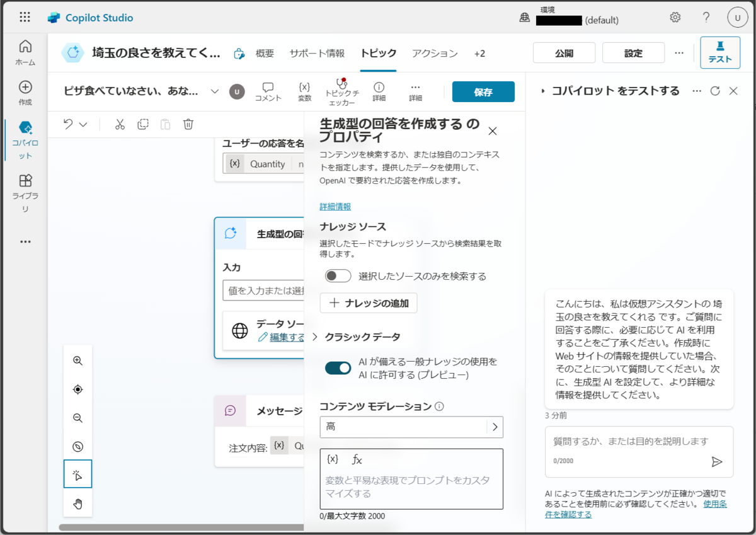
Task: Run the トピックチェッカー
Action: (341, 91)
